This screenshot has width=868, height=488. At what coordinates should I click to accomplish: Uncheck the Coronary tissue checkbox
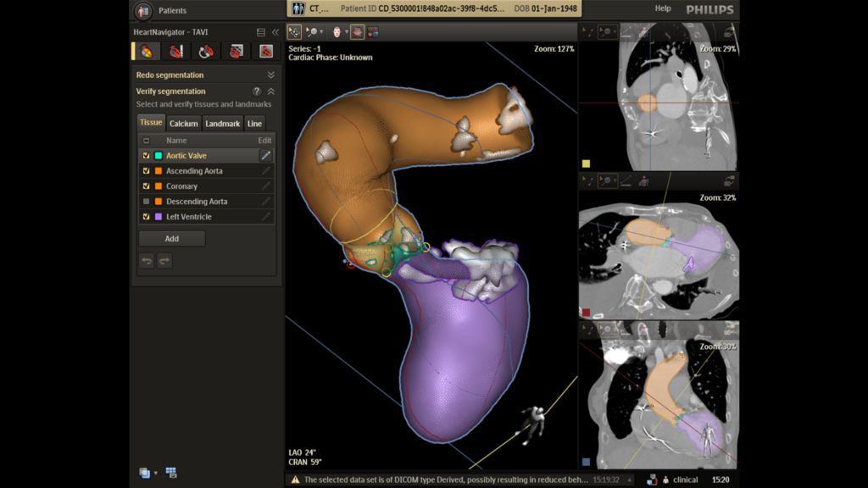[x=146, y=186]
